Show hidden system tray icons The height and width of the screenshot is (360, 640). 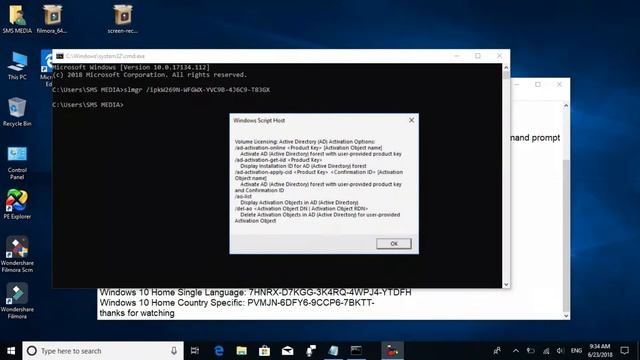click(x=516, y=351)
